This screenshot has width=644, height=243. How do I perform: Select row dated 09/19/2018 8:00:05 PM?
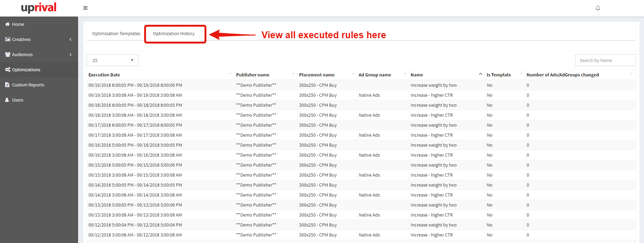point(361,85)
